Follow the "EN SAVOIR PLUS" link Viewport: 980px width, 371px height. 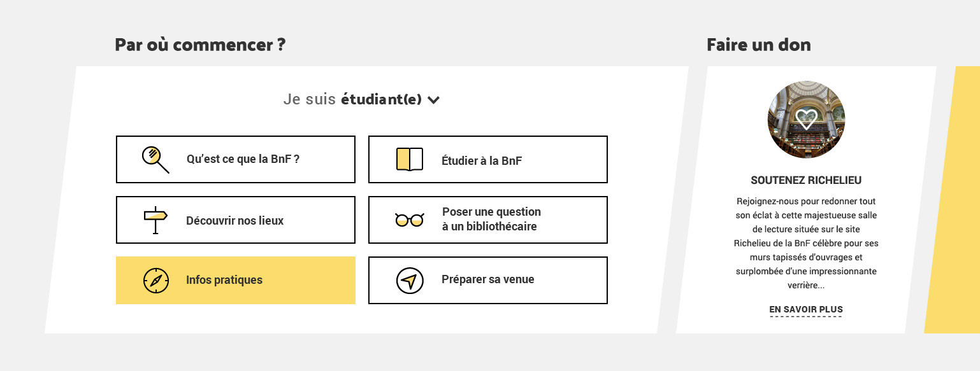[x=806, y=310]
